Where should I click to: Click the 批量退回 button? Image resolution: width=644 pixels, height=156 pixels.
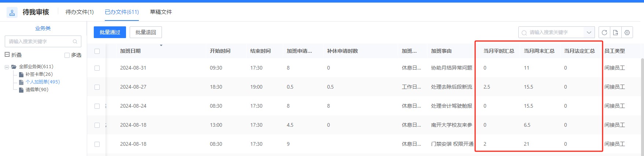146,32
